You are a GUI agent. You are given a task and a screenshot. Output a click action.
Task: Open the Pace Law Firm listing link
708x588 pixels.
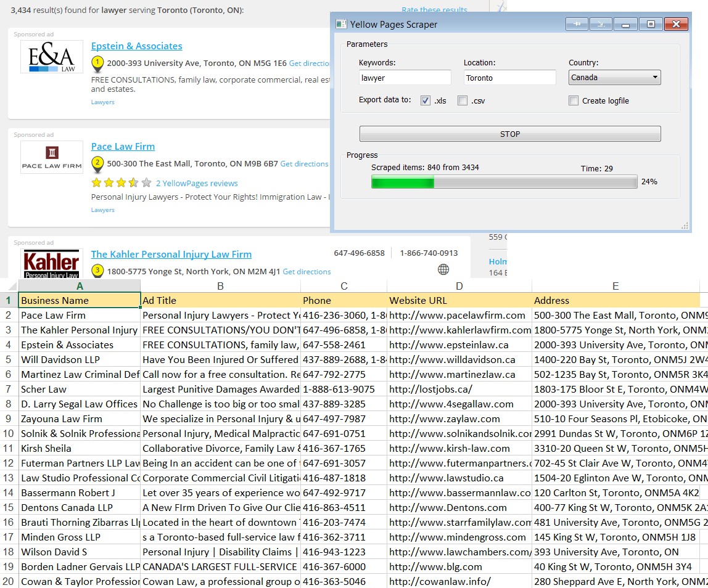[123, 147]
